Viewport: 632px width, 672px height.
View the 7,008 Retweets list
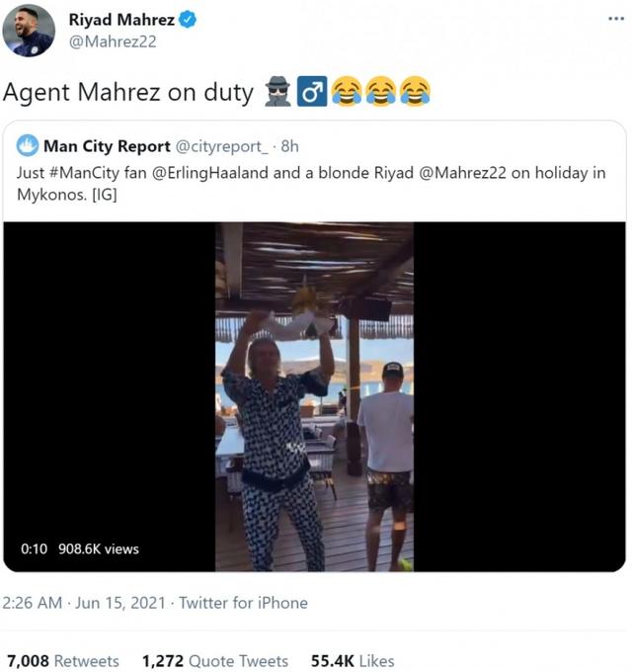63,661
